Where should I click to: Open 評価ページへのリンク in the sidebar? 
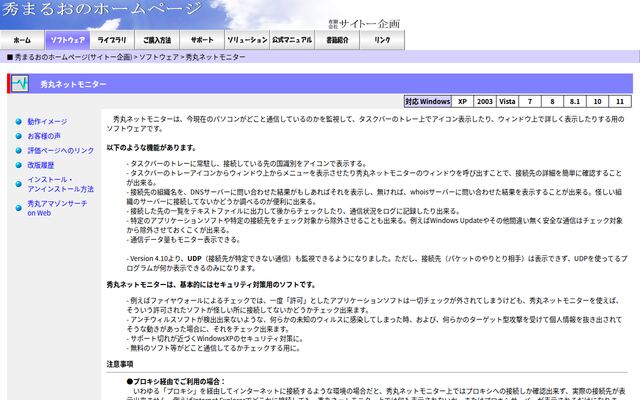point(61,151)
